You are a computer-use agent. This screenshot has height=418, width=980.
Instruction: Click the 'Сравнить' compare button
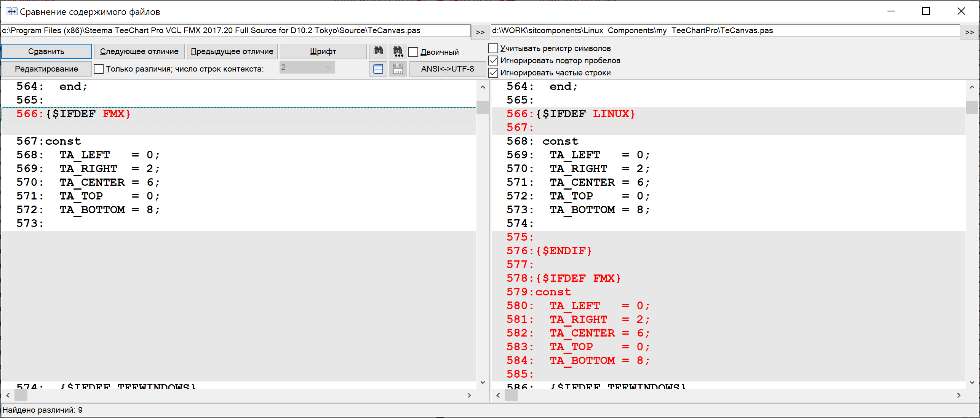tap(47, 51)
